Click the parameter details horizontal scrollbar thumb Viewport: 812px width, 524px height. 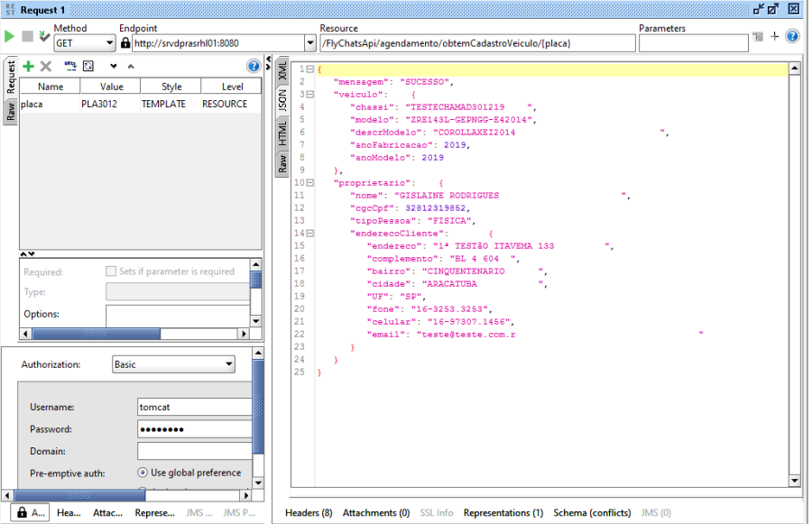(97, 334)
